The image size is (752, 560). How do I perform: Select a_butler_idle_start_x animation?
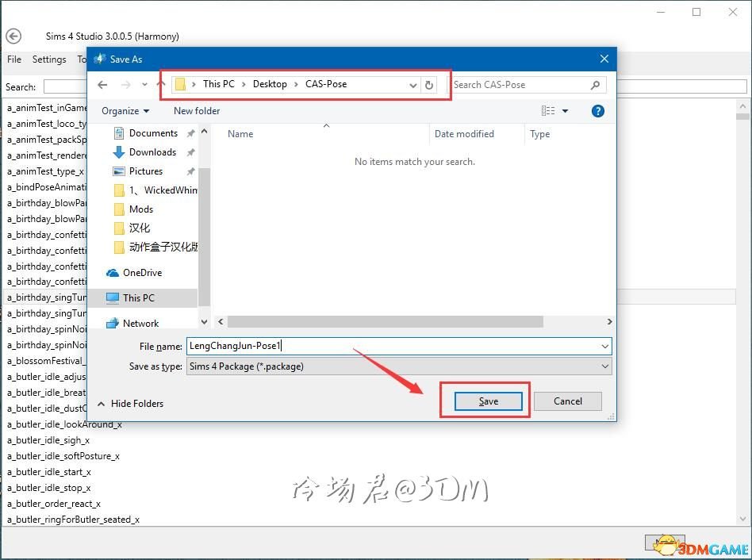[x=49, y=472]
